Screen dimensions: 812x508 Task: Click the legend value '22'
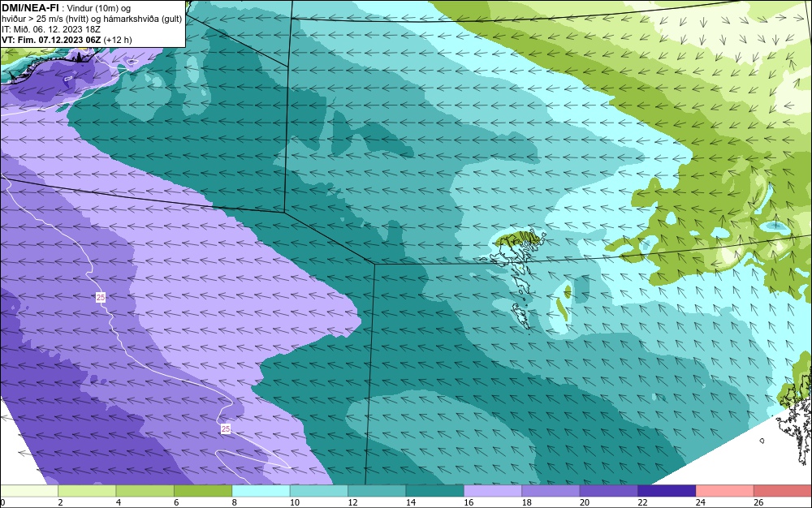pos(642,502)
